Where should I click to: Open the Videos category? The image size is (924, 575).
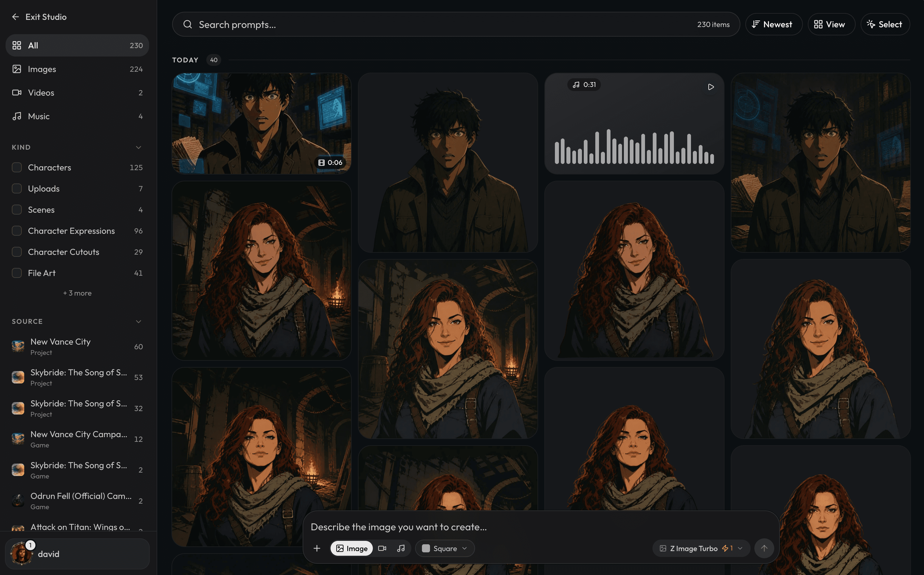tap(77, 93)
